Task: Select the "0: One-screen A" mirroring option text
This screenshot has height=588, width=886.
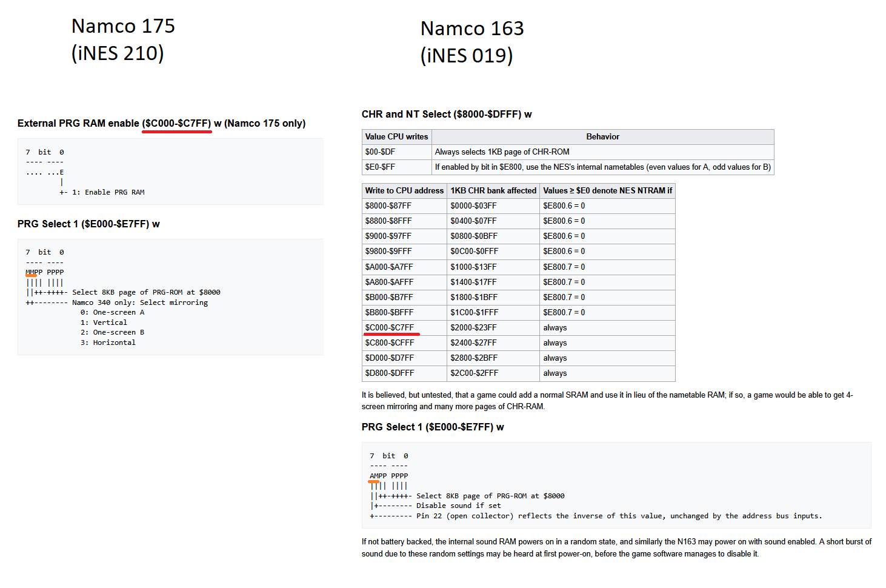Action: 112,312
